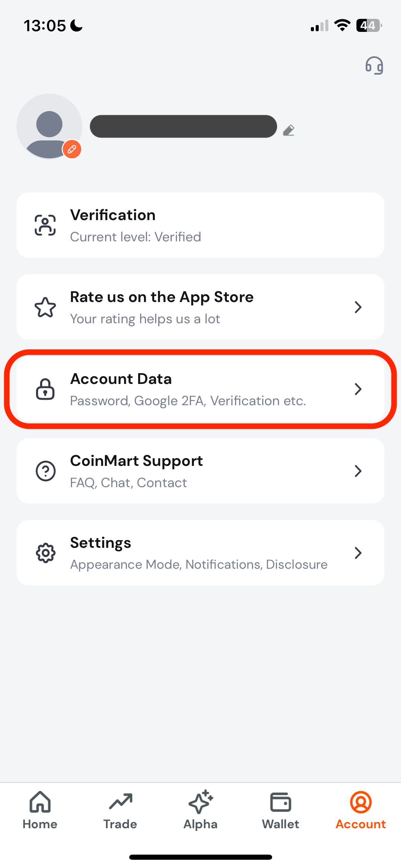Select the Account tab
The image size is (401, 868).
click(361, 810)
